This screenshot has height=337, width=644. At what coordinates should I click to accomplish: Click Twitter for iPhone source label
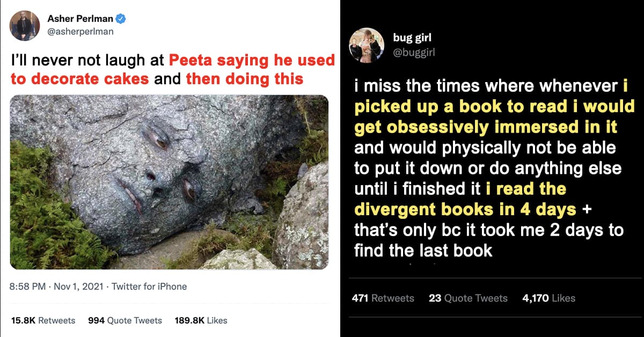[x=149, y=287]
